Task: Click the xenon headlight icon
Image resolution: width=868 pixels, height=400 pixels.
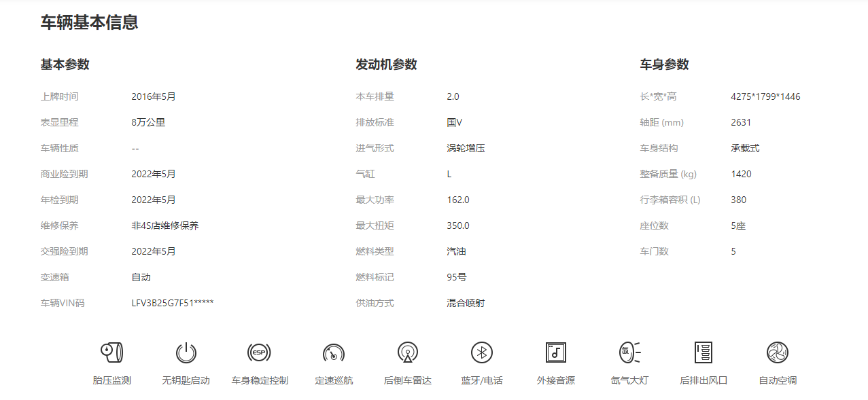Action: [629, 352]
